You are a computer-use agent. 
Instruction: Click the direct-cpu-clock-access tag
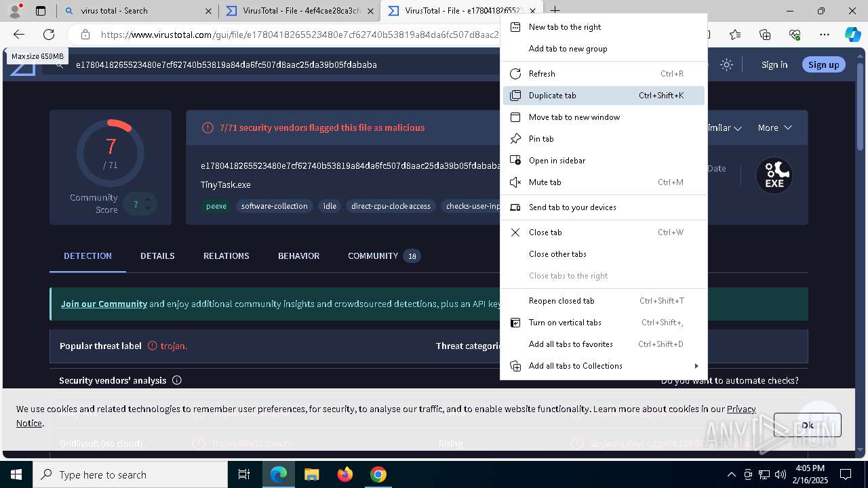click(x=391, y=206)
